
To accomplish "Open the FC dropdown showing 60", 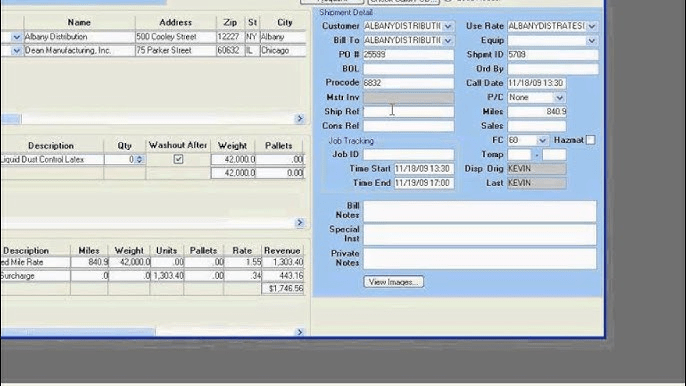I will [x=542, y=140].
